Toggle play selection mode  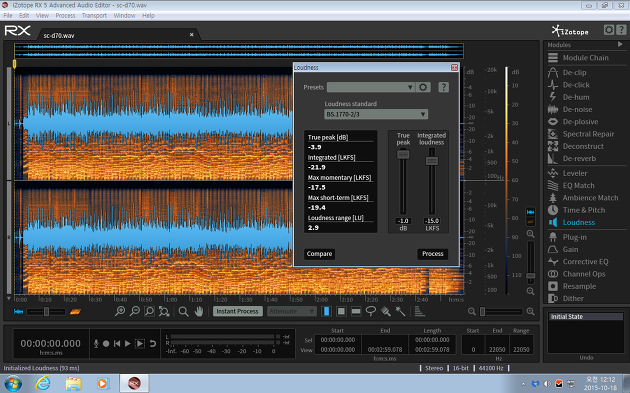pos(140,344)
